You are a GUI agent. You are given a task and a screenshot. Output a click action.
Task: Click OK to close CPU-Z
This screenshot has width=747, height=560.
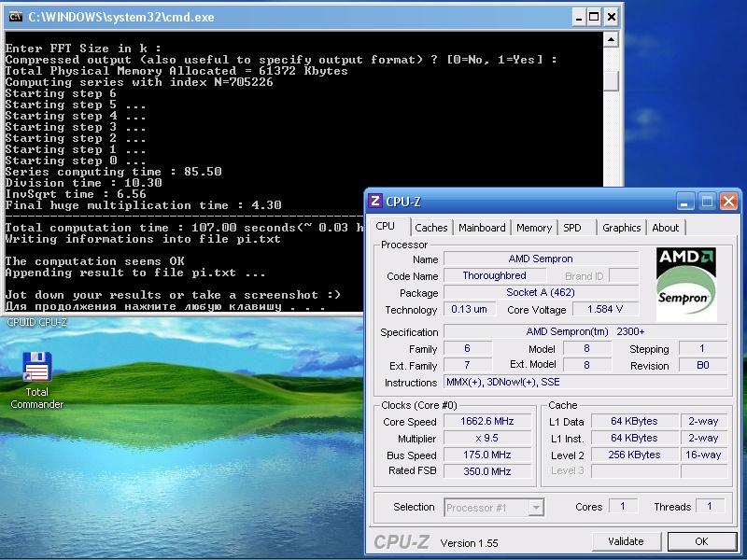(x=701, y=541)
